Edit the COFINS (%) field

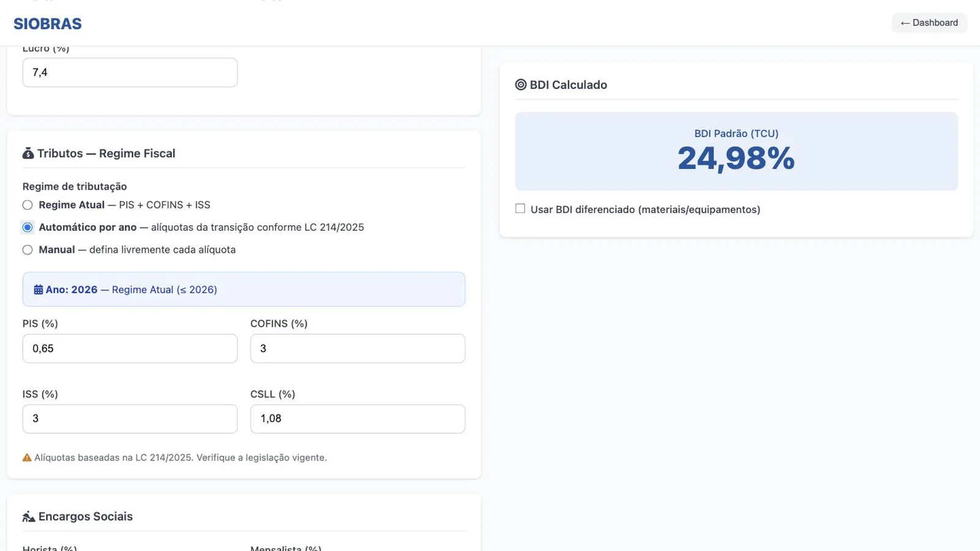point(358,348)
